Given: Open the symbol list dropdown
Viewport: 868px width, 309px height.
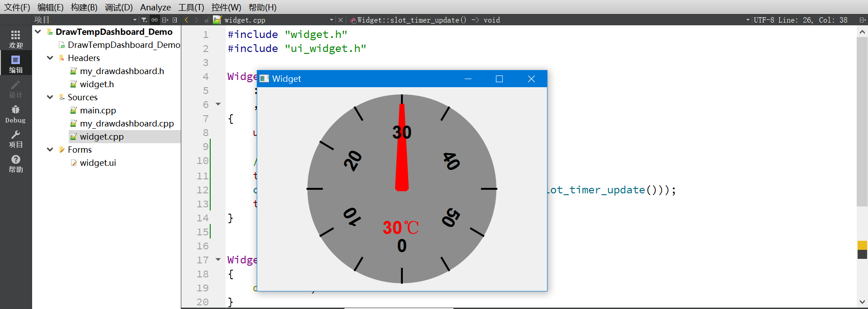Looking at the screenshot, I should click(748, 20).
